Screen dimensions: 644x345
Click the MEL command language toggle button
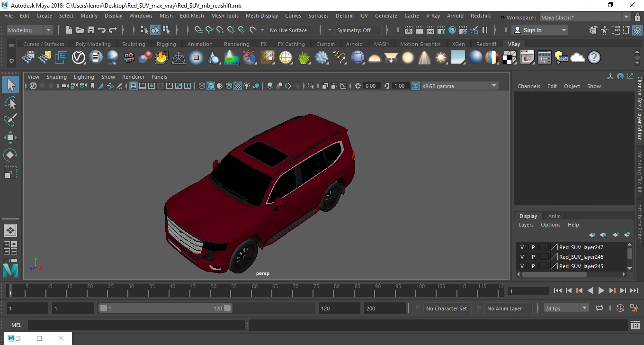coord(16,325)
